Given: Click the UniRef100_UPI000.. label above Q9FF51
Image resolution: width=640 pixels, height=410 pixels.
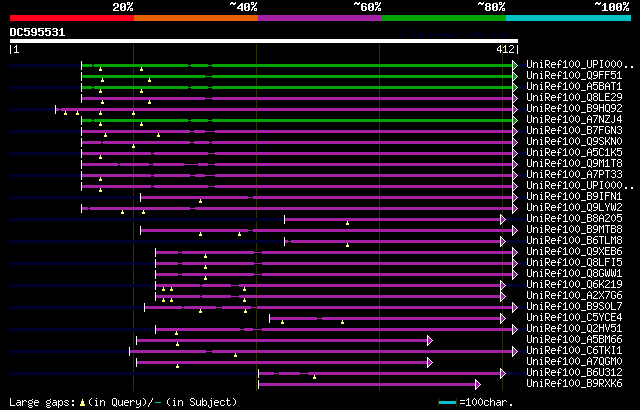Looking at the screenshot, I should point(580,64).
